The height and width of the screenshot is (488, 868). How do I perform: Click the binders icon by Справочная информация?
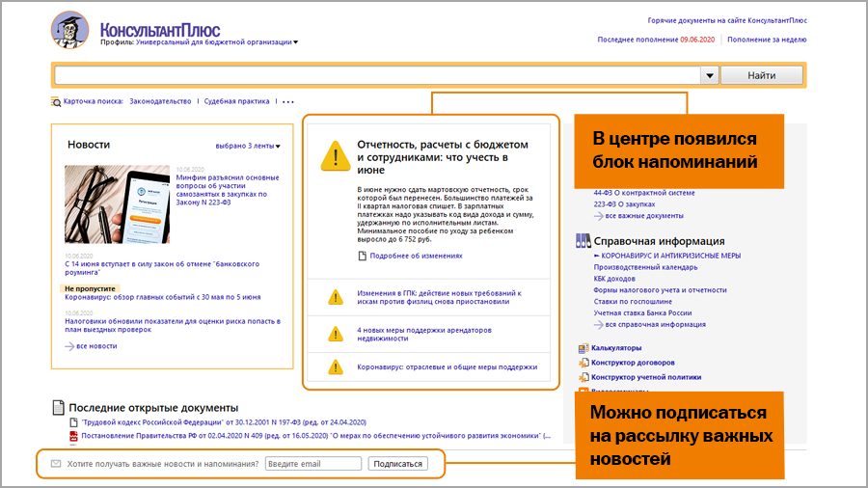583,241
